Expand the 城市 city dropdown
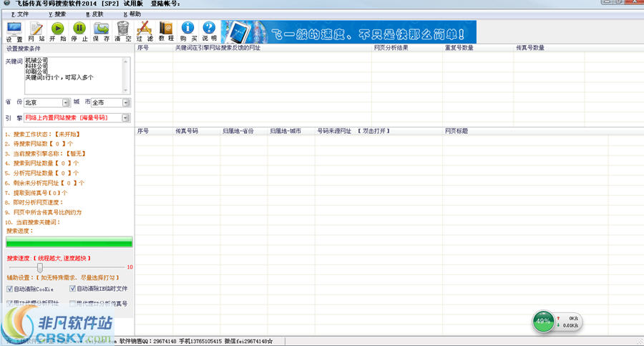This screenshot has height=346, width=644. (x=126, y=102)
